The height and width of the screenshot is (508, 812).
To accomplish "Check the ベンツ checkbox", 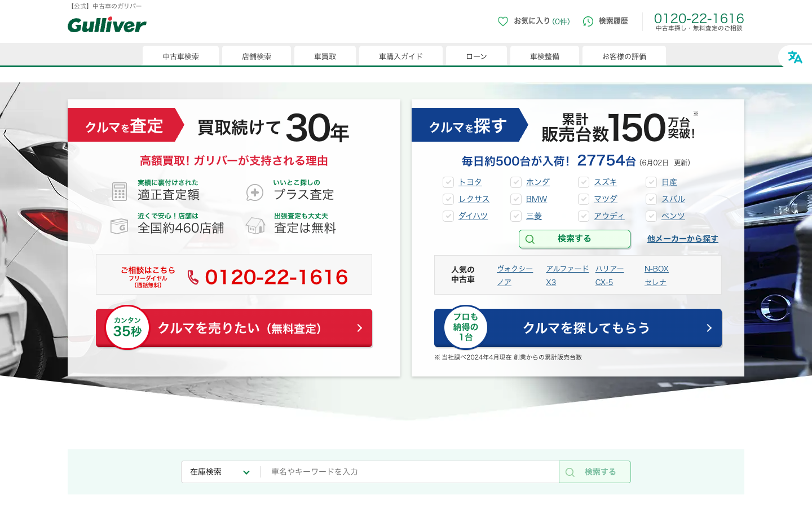I will point(651,216).
